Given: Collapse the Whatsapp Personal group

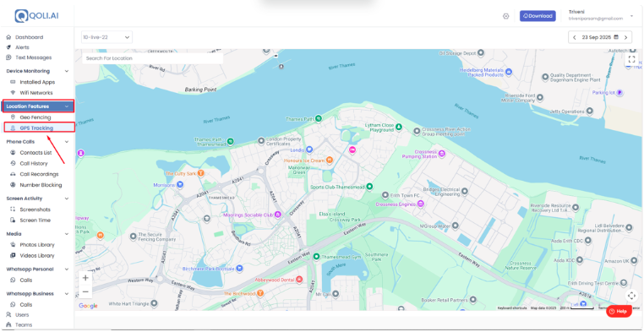Looking at the screenshot, I should 67,269.
